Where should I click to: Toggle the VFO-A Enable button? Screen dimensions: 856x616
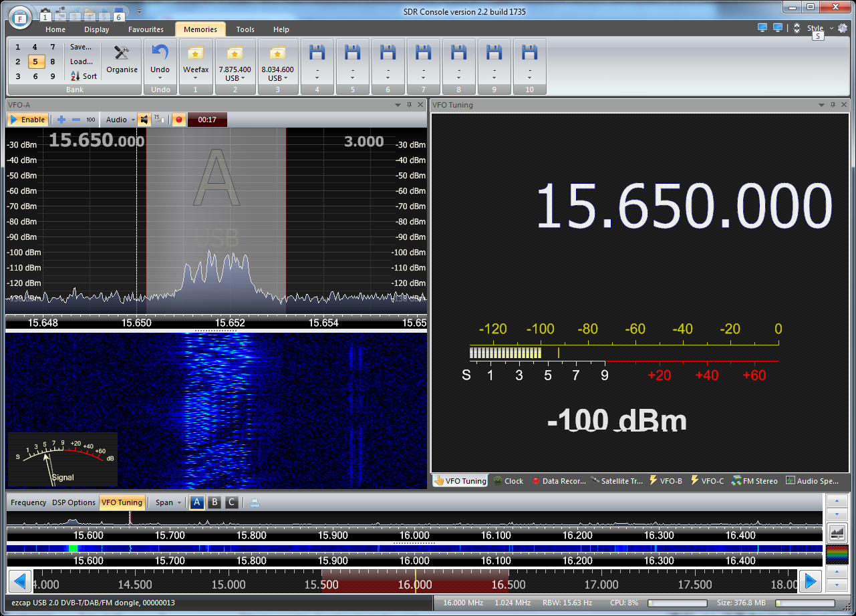(27, 120)
